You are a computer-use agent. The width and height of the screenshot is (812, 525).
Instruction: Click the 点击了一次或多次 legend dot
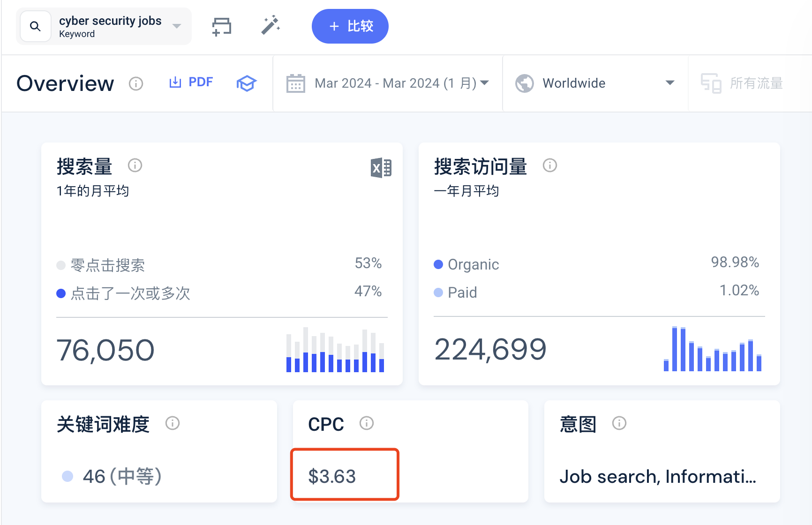(x=61, y=293)
